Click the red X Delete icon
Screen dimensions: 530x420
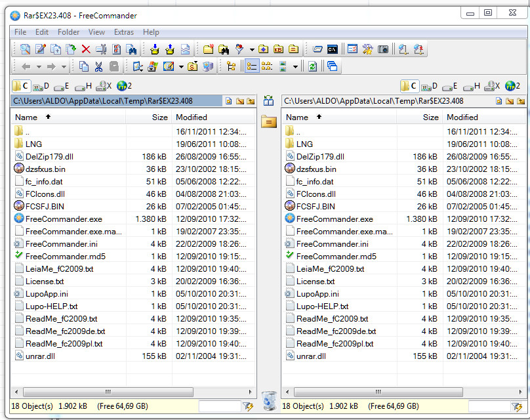point(86,49)
